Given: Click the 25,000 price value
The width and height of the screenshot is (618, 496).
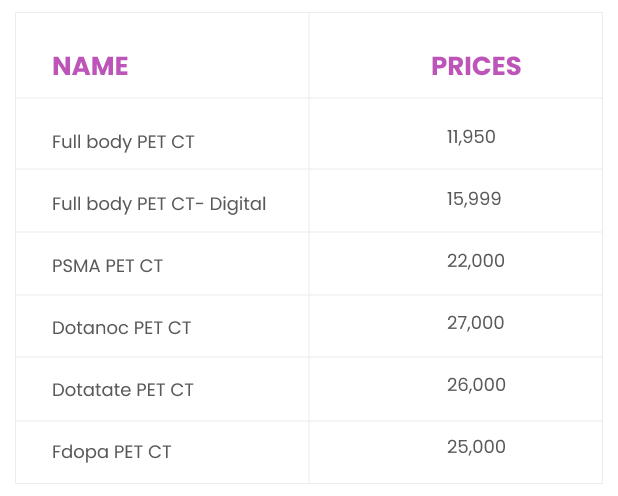Looking at the screenshot, I should click(476, 447).
